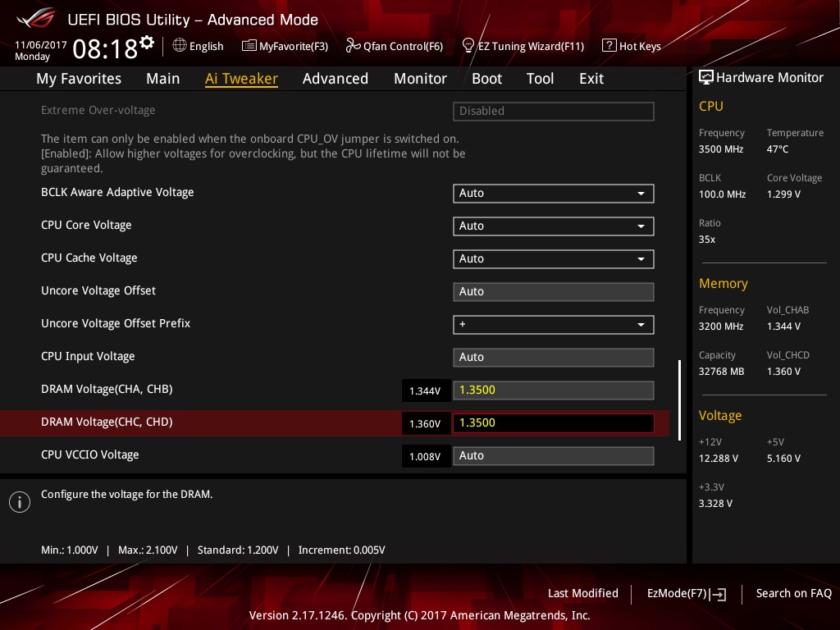Image resolution: width=840 pixels, height=630 pixels.
Task: Select the Ai Tweaker tab
Action: tap(241, 79)
